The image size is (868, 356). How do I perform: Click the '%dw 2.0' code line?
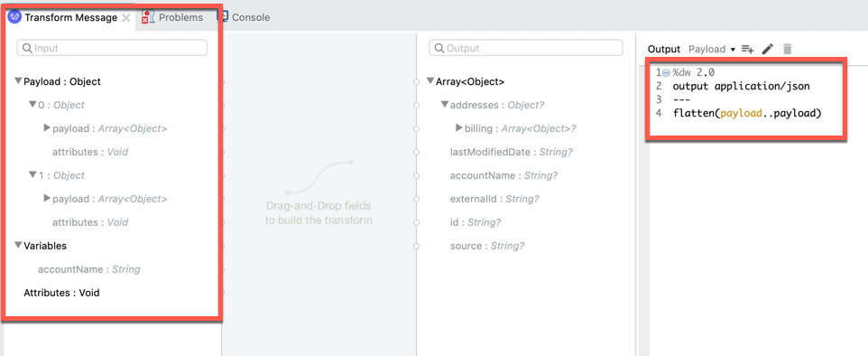(693, 72)
